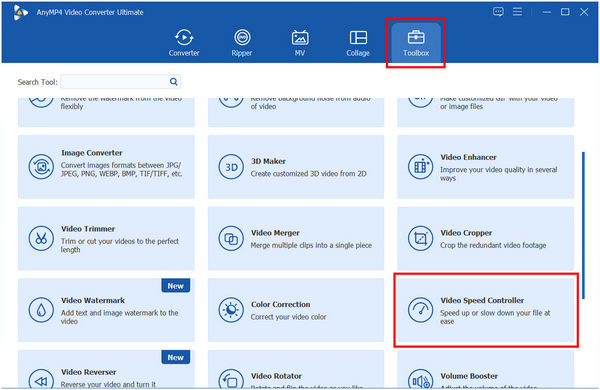Open the Color Correction title
This screenshot has width=600, height=390.
[x=280, y=304]
